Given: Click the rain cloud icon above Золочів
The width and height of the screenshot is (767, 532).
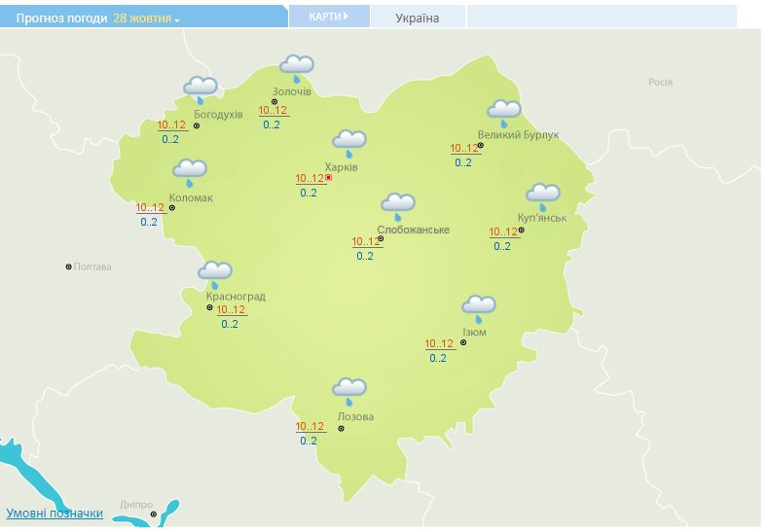Looking at the screenshot, I should [x=297, y=69].
